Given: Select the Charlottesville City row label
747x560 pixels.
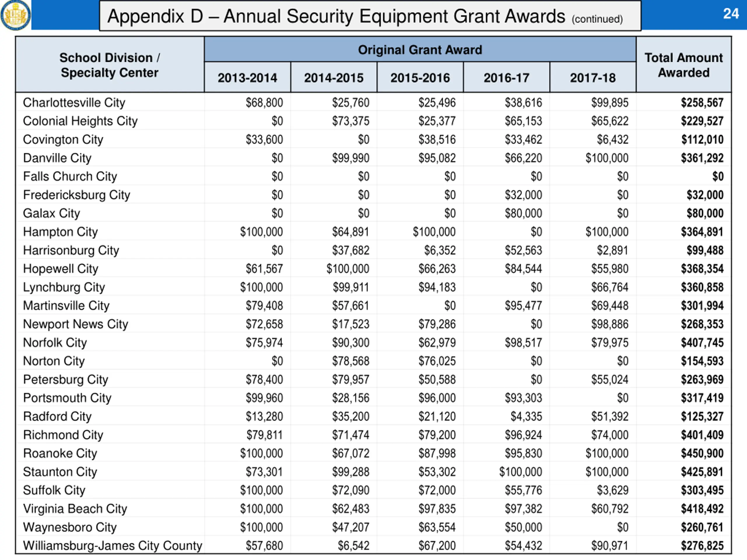Looking at the screenshot, I should click(74, 103).
